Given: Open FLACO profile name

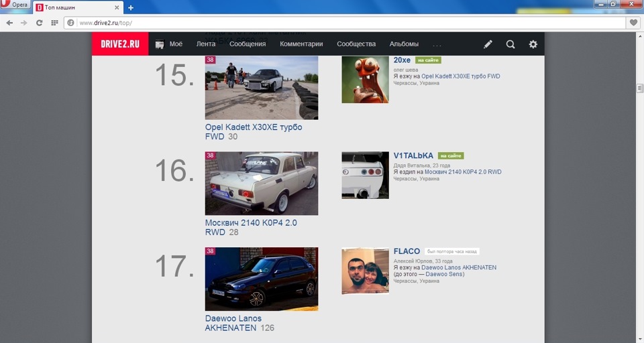Looking at the screenshot, I should pyautogui.click(x=407, y=251).
